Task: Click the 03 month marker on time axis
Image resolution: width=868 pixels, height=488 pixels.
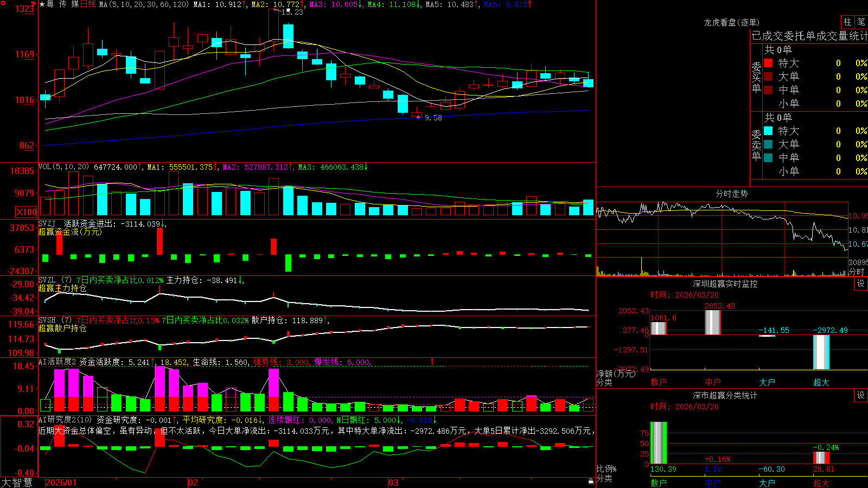Action: pos(393,483)
